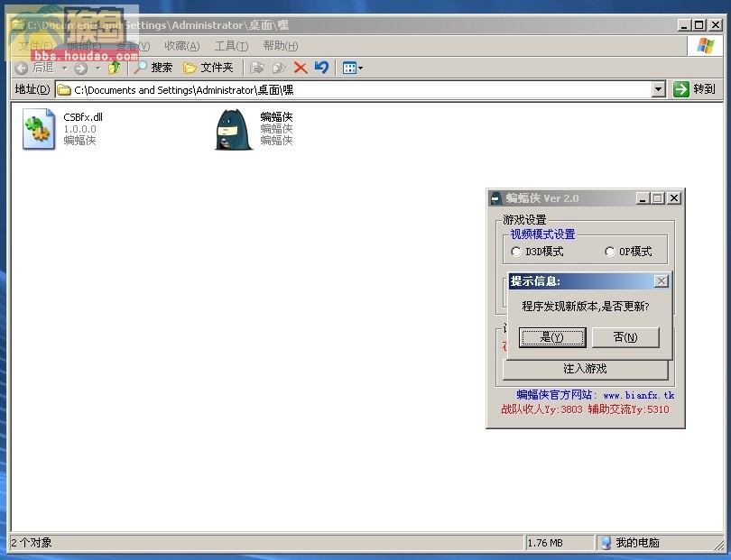731x560 pixels.
Task: Select the OP模式 radio button
Action: point(609,252)
